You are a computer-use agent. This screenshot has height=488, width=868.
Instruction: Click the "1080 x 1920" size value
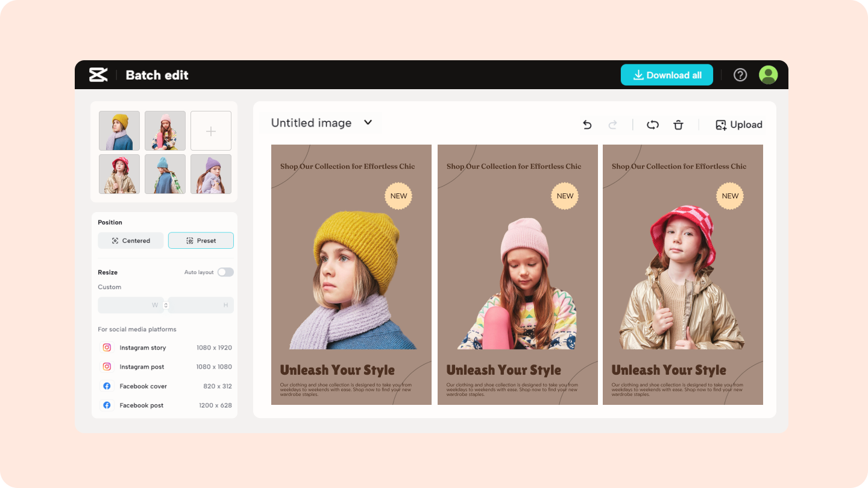pos(214,348)
